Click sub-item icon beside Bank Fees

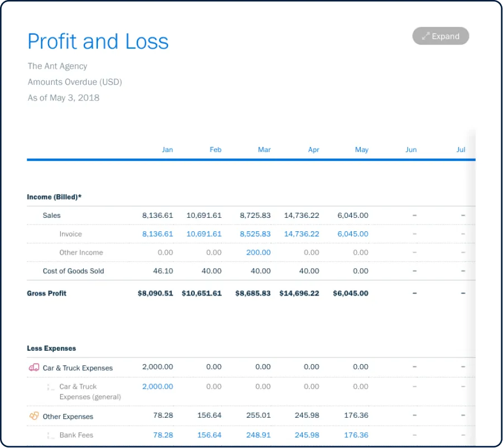coord(51,435)
